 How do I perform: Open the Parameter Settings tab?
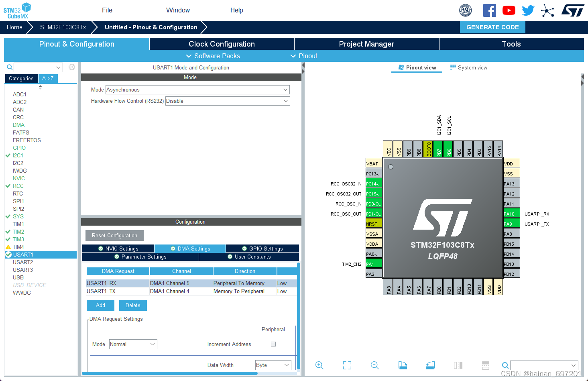[x=140, y=257]
